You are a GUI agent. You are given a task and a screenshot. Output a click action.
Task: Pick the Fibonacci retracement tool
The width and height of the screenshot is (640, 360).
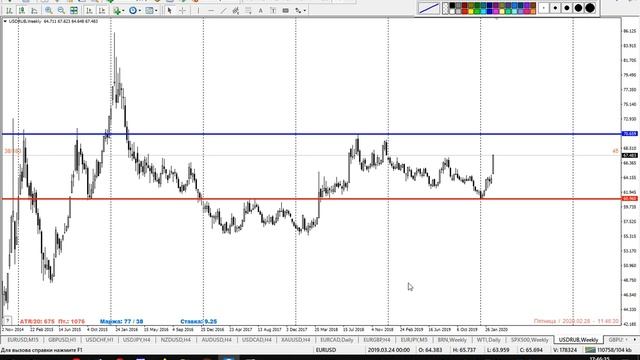(x=248, y=10)
